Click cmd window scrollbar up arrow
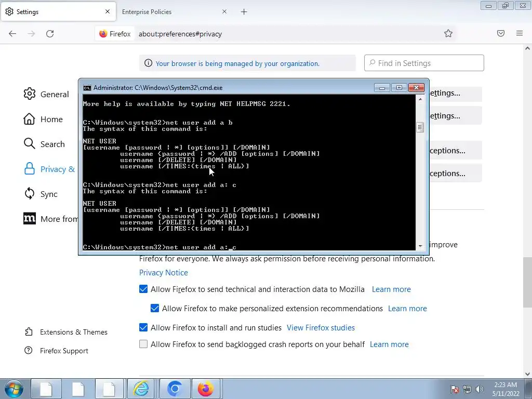Viewport: 532px width, 399px height. (x=420, y=99)
